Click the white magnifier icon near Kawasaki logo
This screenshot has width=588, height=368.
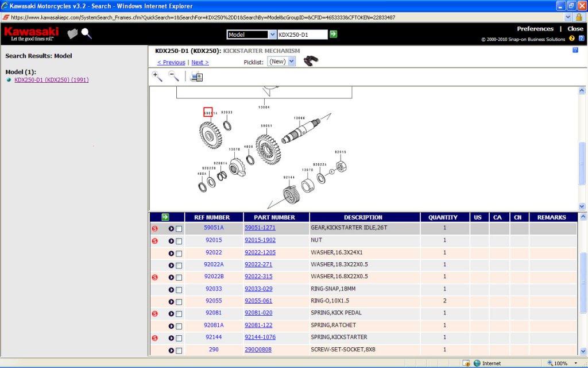(x=86, y=33)
